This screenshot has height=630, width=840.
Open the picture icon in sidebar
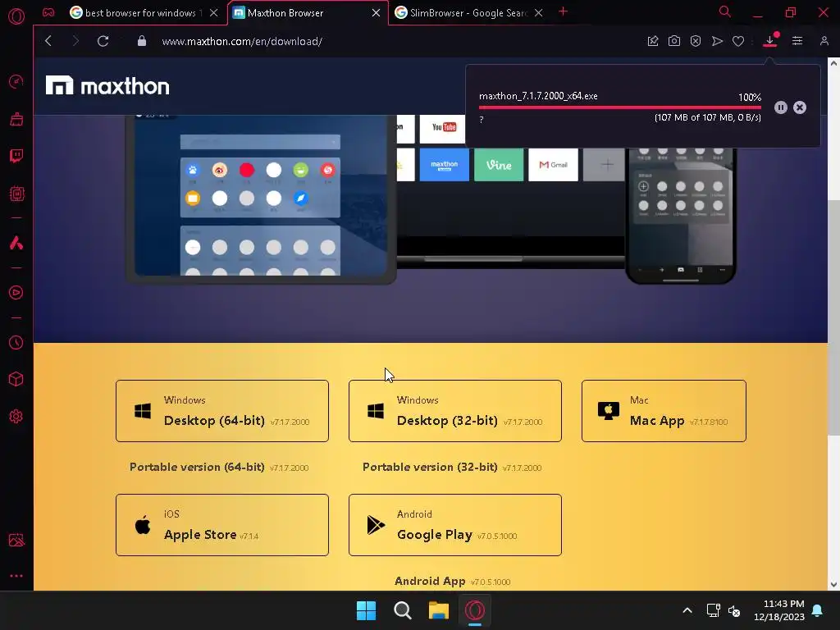coord(16,540)
